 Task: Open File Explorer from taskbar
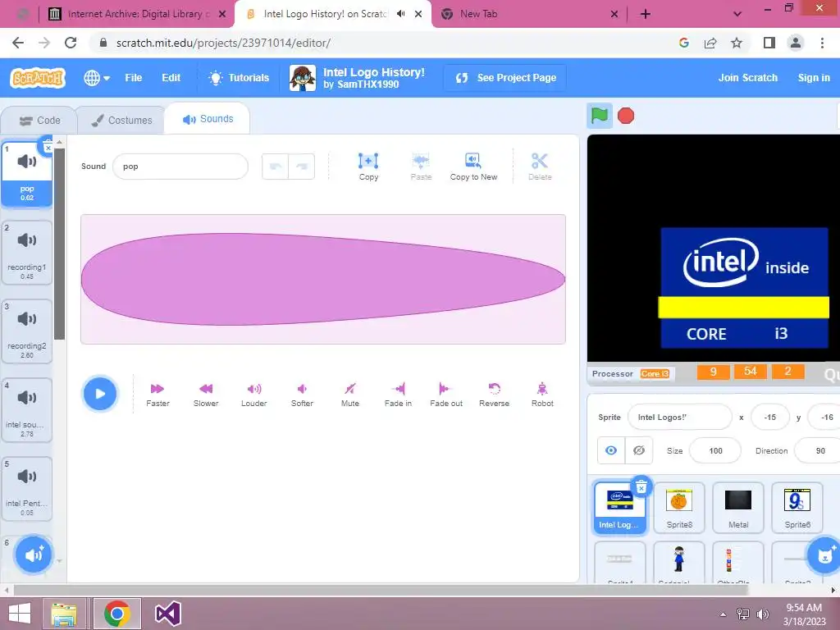coord(64,614)
